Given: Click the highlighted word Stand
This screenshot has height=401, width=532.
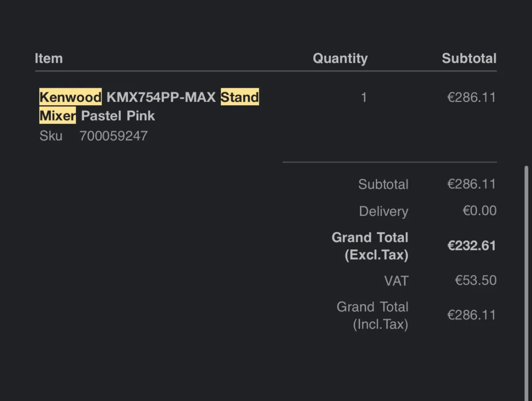Looking at the screenshot, I should [240, 97].
